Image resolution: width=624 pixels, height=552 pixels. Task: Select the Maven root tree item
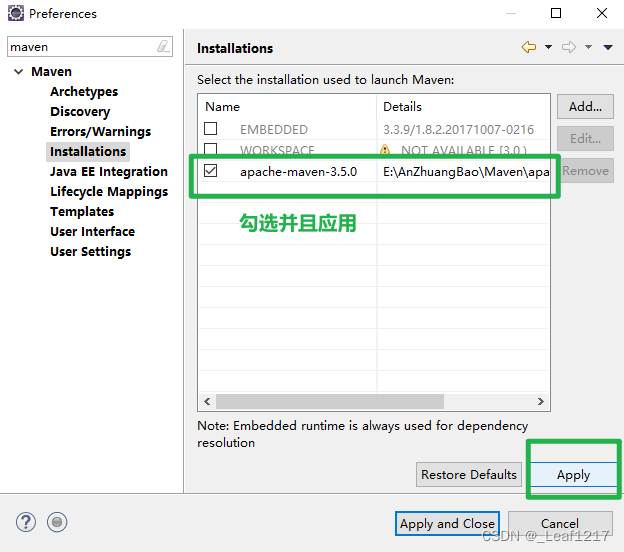[51, 72]
